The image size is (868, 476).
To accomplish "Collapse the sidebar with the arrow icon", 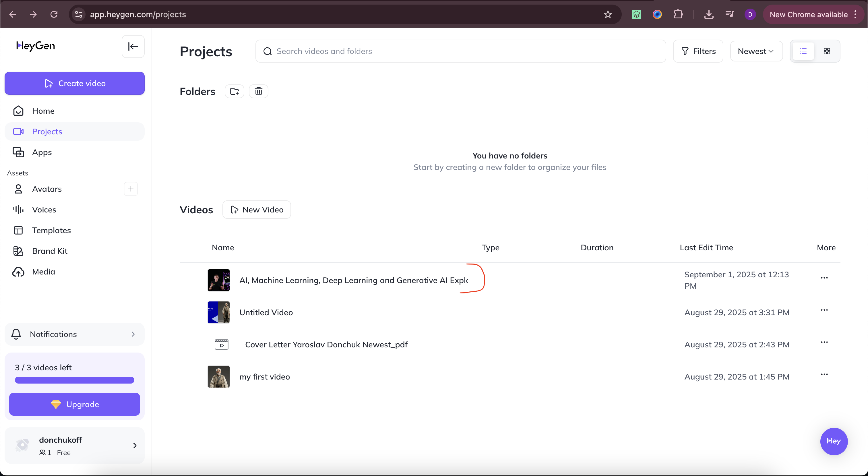I will [x=133, y=47].
